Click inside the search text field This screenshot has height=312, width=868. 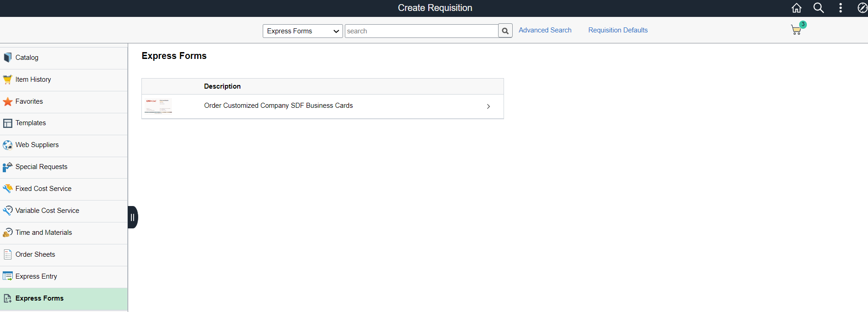pyautogui.click(x=421, y=31)
